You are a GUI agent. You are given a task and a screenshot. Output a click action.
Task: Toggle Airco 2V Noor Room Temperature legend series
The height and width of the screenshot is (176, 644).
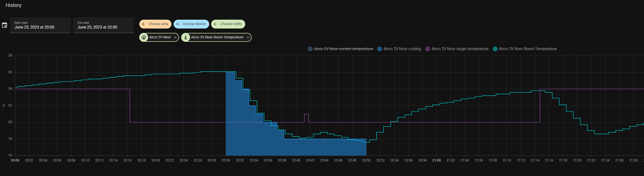click(x=525, y=49)
